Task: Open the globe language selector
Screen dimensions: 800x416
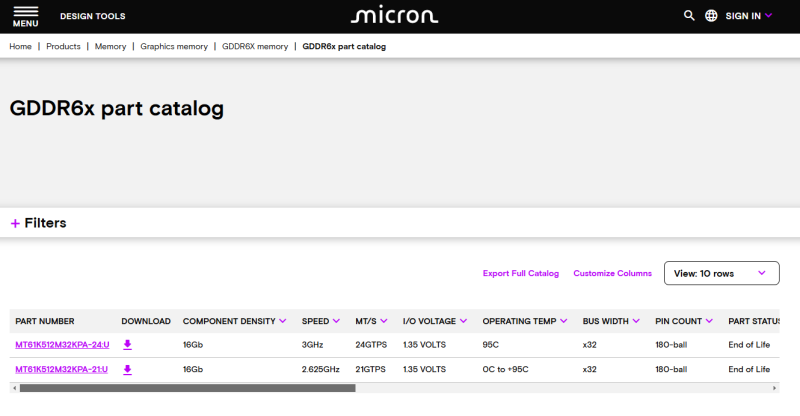Action: pos(711,16)
